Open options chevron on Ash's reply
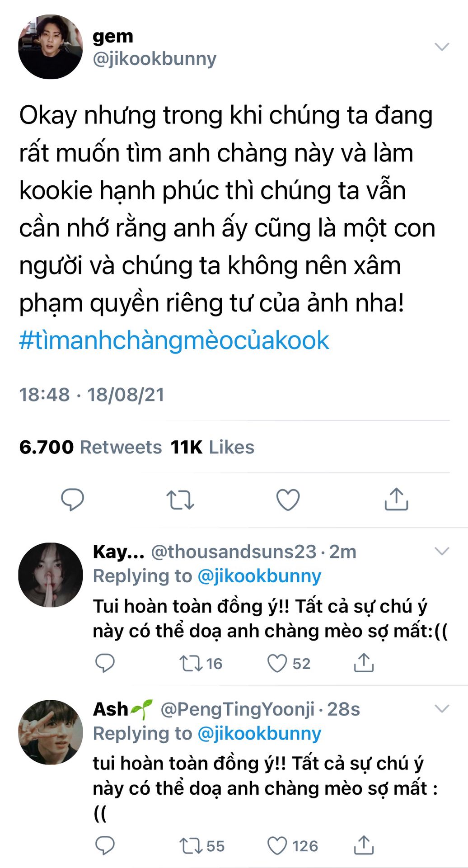Screen dimensions: 468x868 coord(441,708)
